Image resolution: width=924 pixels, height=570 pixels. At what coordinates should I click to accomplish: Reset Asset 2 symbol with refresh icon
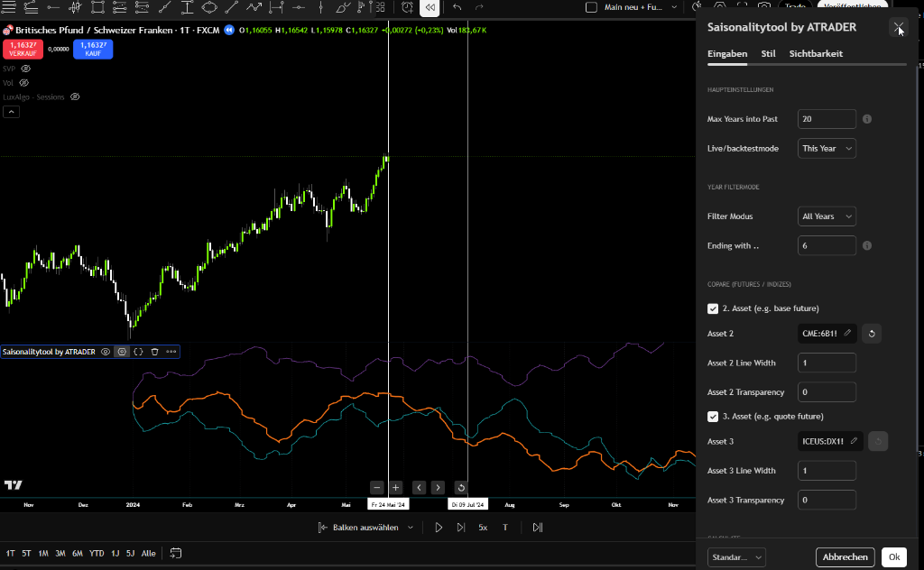[872, 334]
